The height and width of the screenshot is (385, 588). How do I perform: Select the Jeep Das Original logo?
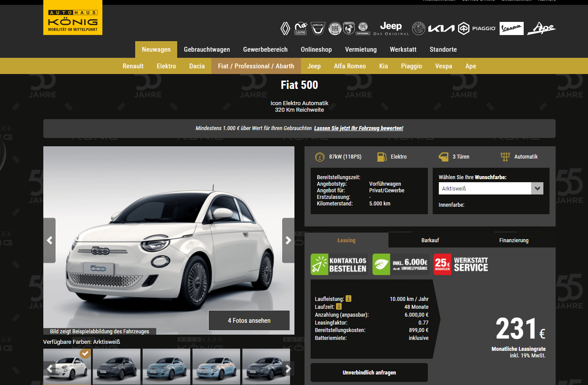coord(391,28)
